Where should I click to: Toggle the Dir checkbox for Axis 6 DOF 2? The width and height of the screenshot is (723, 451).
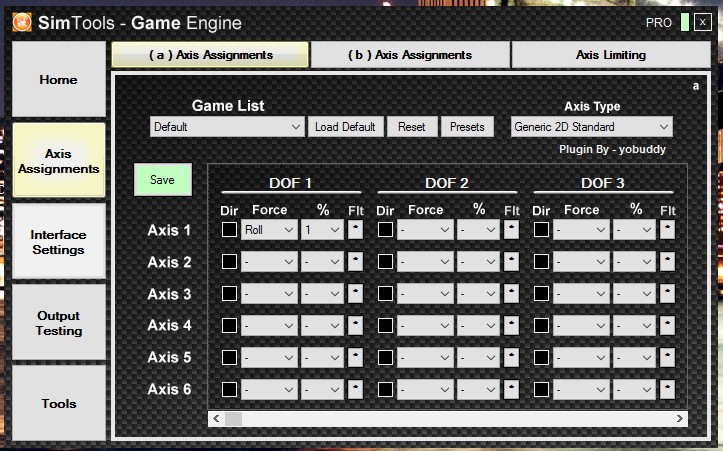[385, 389]
